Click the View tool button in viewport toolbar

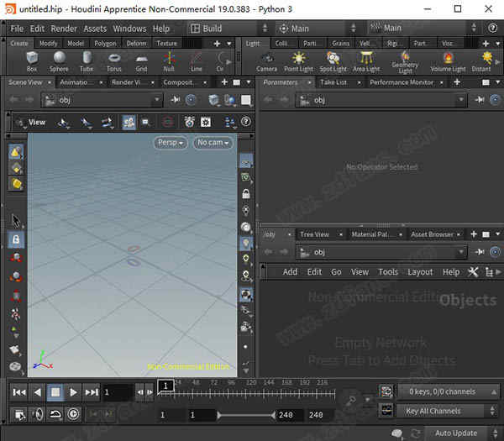pos(31,122)
